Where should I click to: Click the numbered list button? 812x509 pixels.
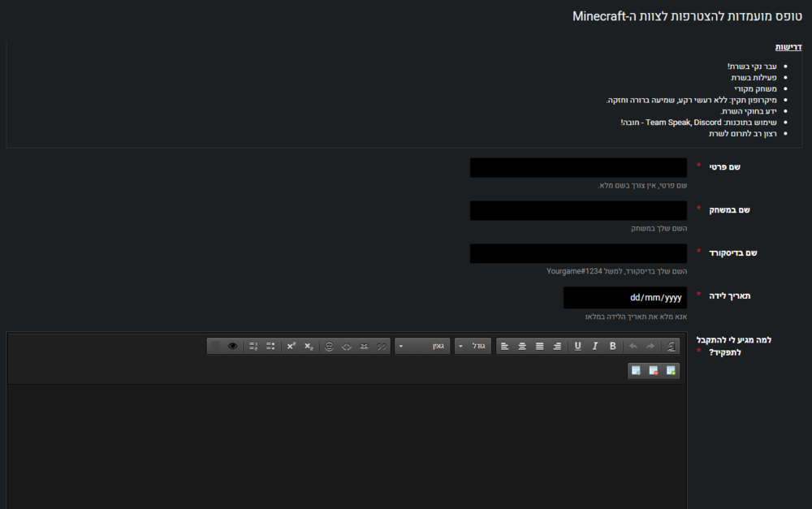[253, 346]
